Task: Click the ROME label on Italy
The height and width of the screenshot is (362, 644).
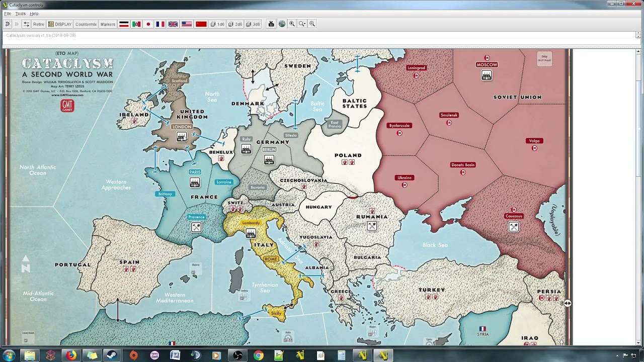Action: 271,259
